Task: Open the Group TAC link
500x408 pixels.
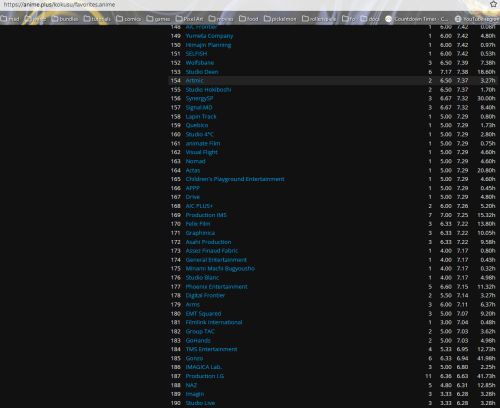Action: coord(200,331)
